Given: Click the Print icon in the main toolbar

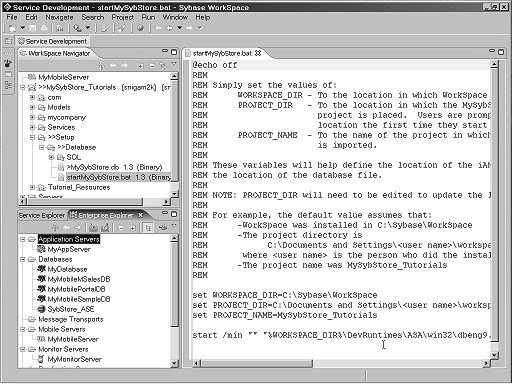Looking at the screenshot, I should coord(44,28).
